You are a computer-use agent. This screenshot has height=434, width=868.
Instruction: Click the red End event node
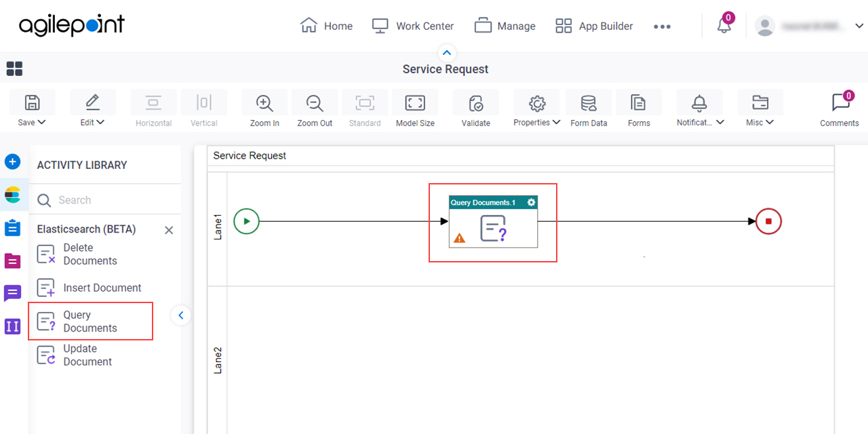pyautogui.click(x=769, y=221)
